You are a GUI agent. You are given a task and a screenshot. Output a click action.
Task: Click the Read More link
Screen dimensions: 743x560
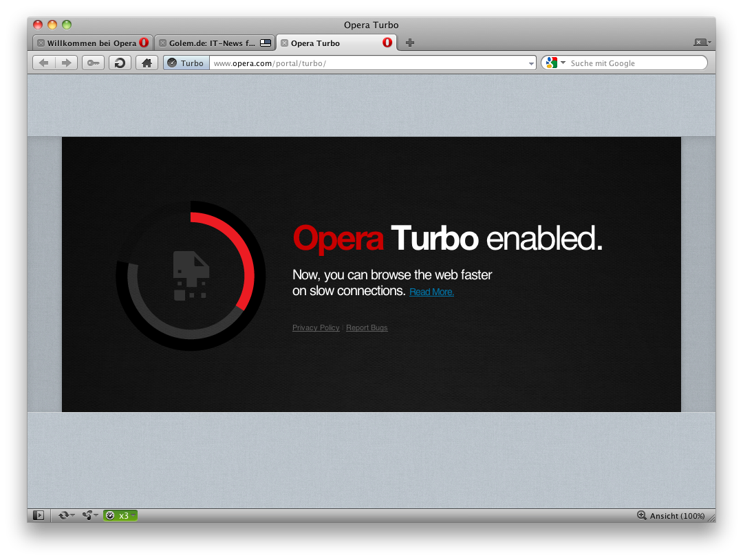tap(431, 292)
